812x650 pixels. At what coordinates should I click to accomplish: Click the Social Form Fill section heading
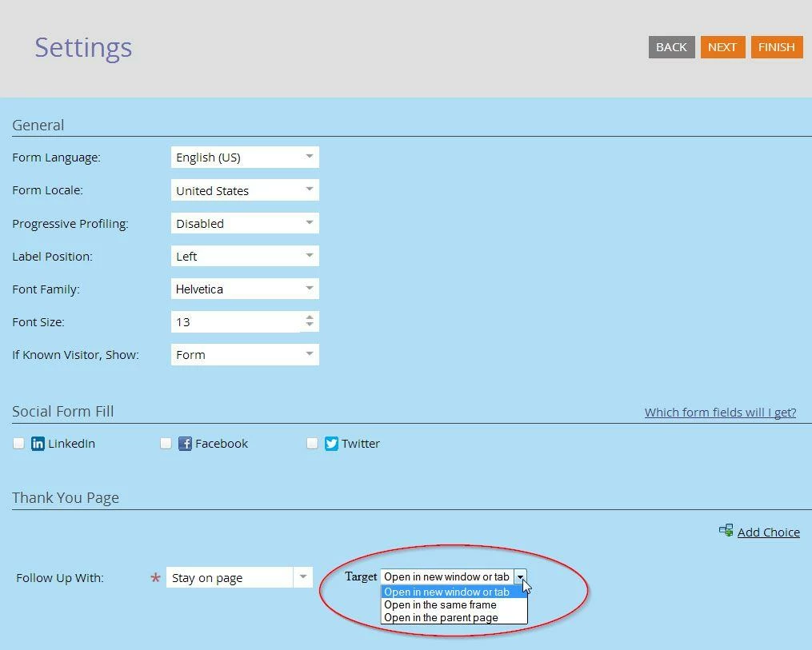coord(63,412)
